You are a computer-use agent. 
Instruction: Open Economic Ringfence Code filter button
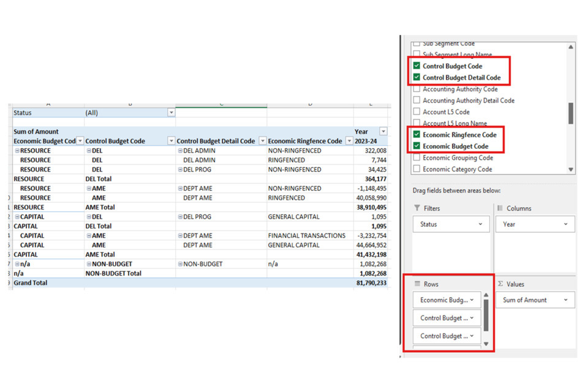click(349, 141)
